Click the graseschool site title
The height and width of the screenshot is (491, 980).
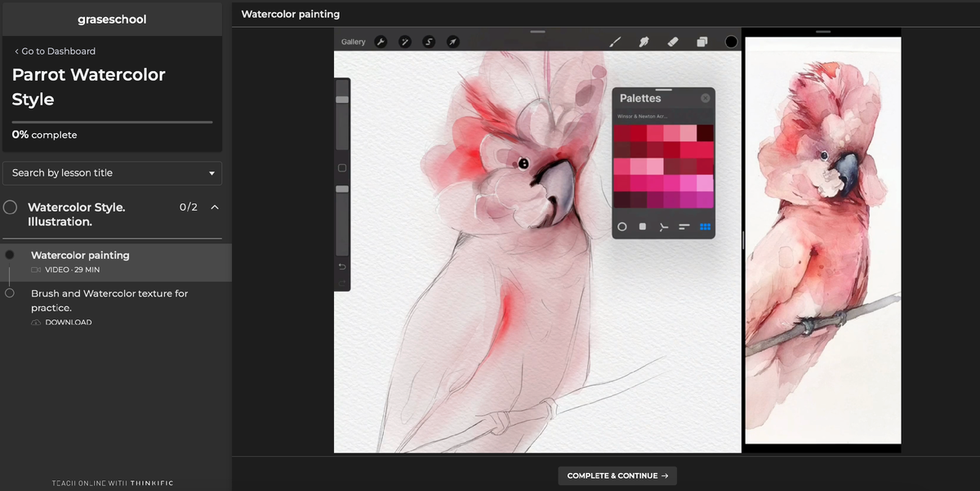coord(112,20)
